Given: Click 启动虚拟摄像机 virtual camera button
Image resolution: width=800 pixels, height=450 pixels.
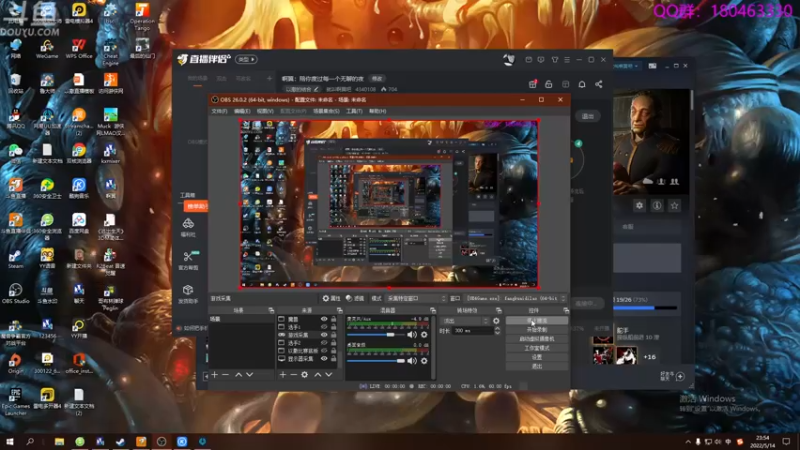Looking at the screenshot, I should (x=537, y=339).
